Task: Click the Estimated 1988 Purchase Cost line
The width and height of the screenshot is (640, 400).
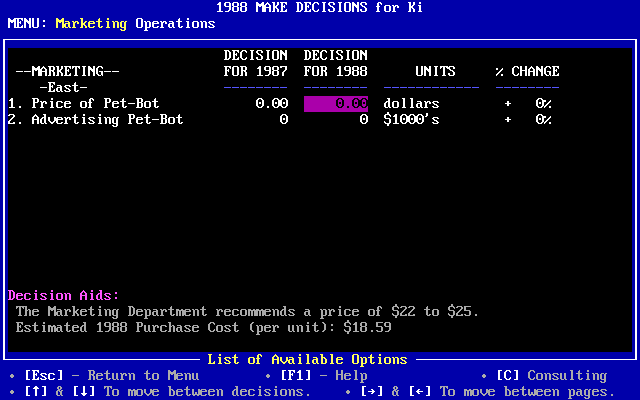Action: (x=203, y=328)
